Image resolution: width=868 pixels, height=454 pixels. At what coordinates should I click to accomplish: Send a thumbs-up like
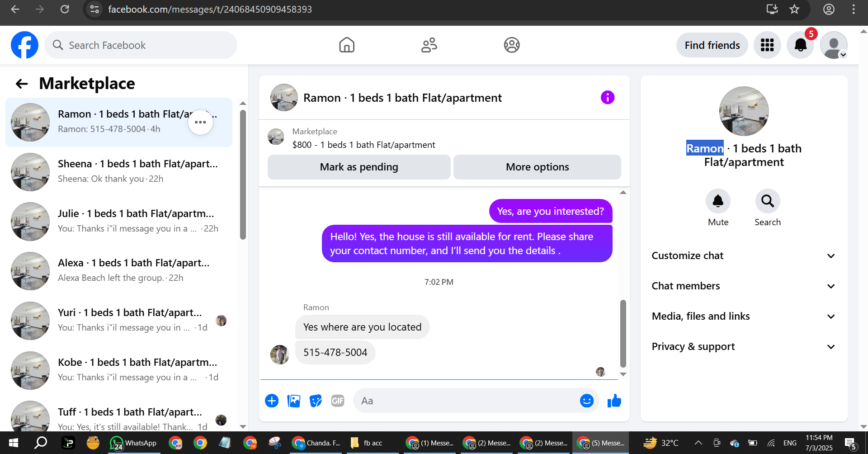click(614, 401)
